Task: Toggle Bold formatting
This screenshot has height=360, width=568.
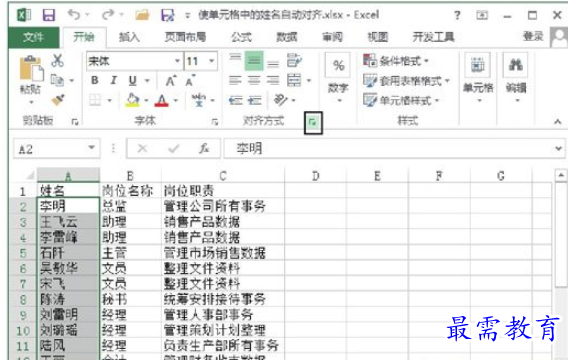Action: pyautogui.click(x=95, y=80)
